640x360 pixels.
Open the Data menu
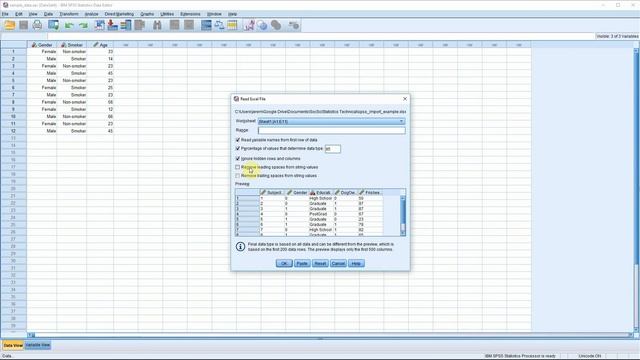coord(49,14)
